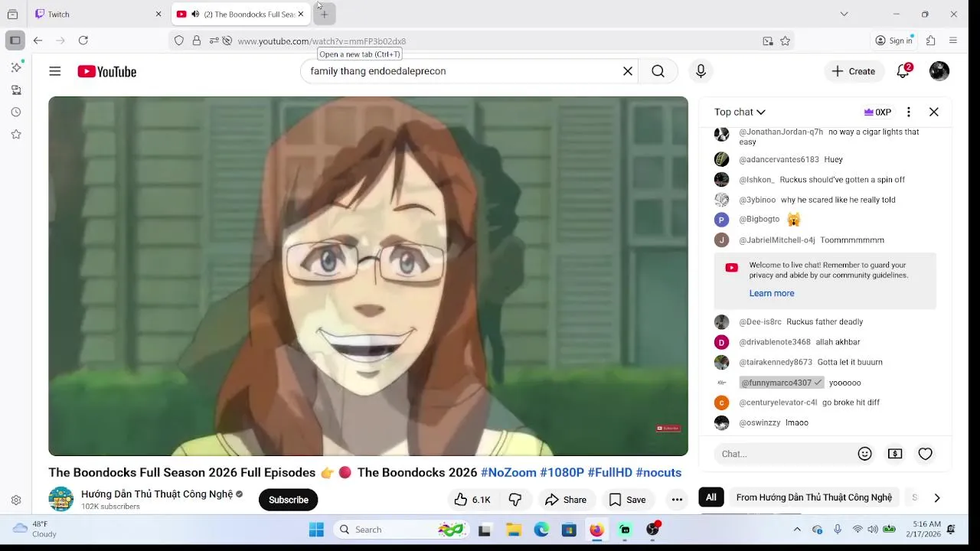
Task: Open the #FullHD hashtag
Action: tap(610, 472)
